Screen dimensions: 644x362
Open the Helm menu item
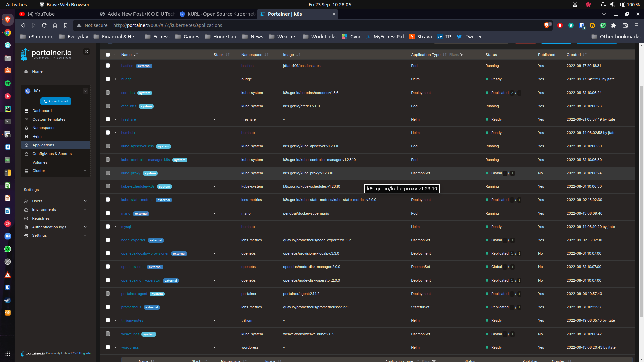point(56,137)
